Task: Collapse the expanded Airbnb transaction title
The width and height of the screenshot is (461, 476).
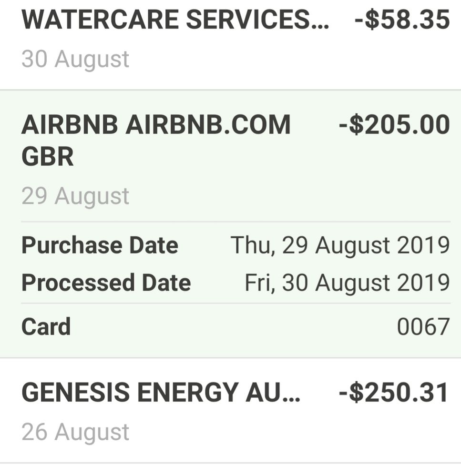Action: [155, 125]
